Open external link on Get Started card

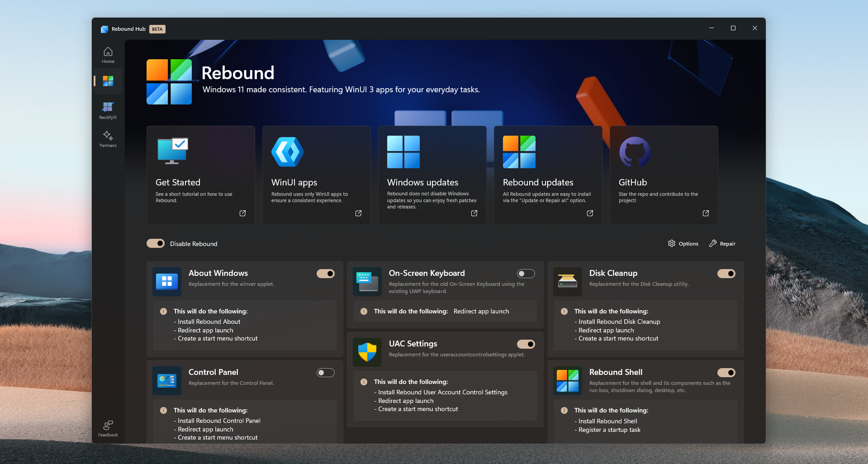pyautogui.click(x=242, y=213)
